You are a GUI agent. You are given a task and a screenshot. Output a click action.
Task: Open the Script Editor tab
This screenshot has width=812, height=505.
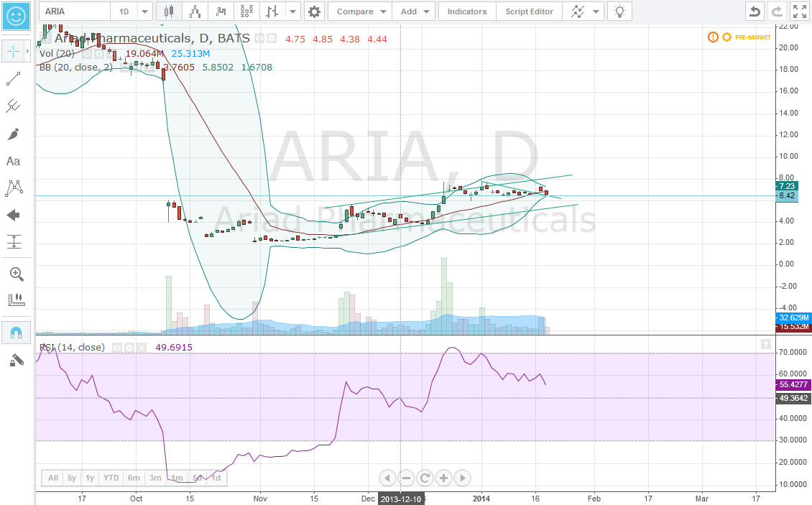(x=529, y=11)
